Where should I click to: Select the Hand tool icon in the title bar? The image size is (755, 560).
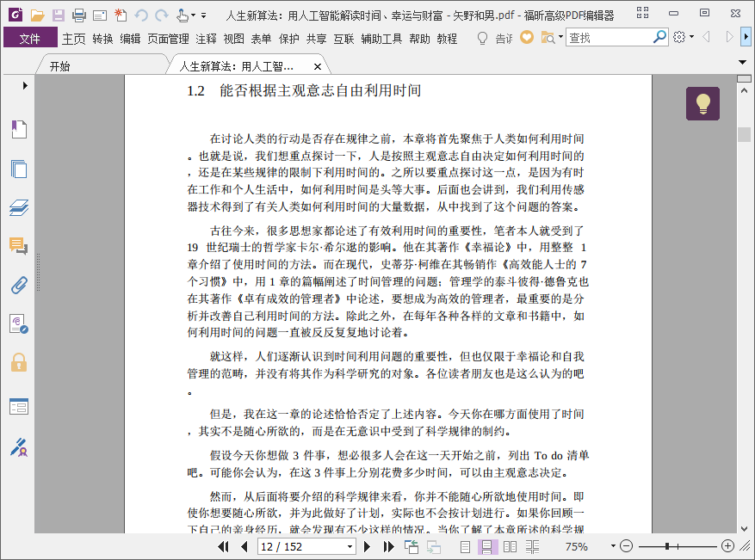click(183, 15)
